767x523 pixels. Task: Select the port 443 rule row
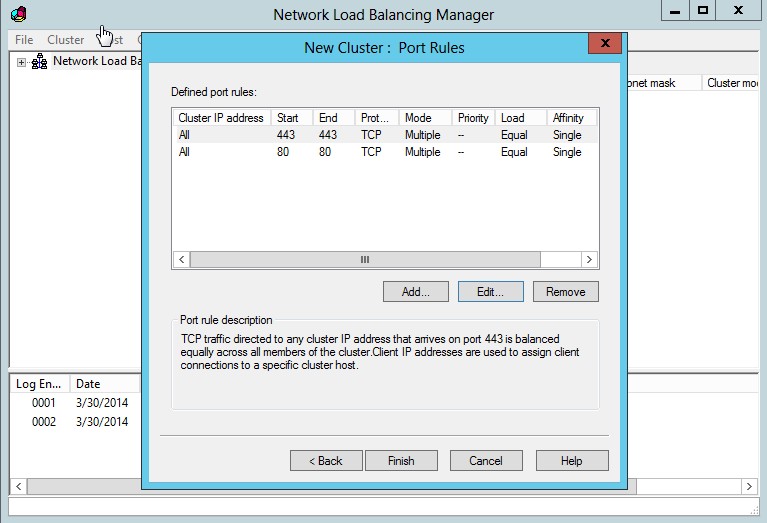pos(380,135)
